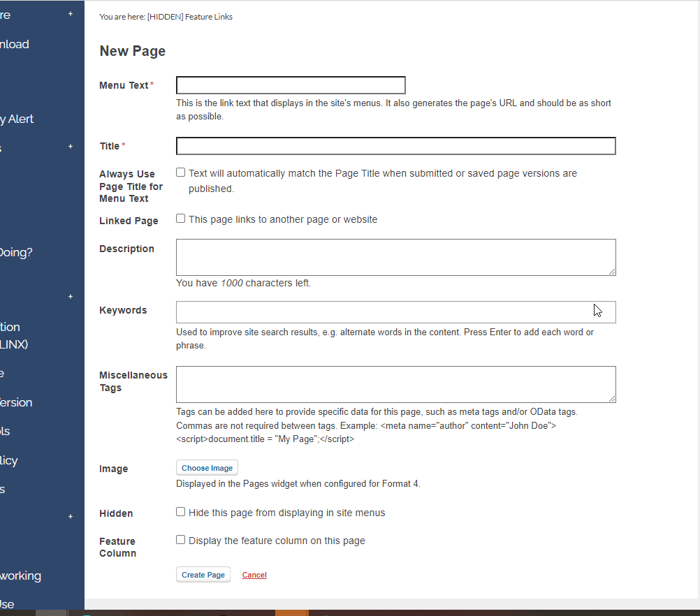Click the 'Feature Column' field label
This screenshot has width=700, height=616.
[118, 548]
